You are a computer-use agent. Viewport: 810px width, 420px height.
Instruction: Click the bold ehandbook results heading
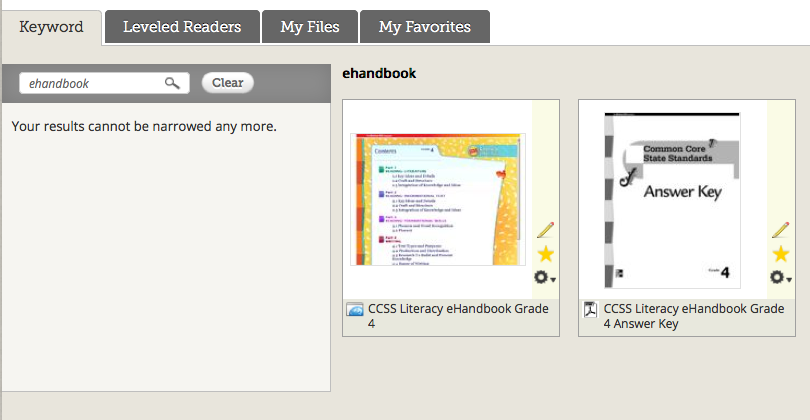[379, 73]
